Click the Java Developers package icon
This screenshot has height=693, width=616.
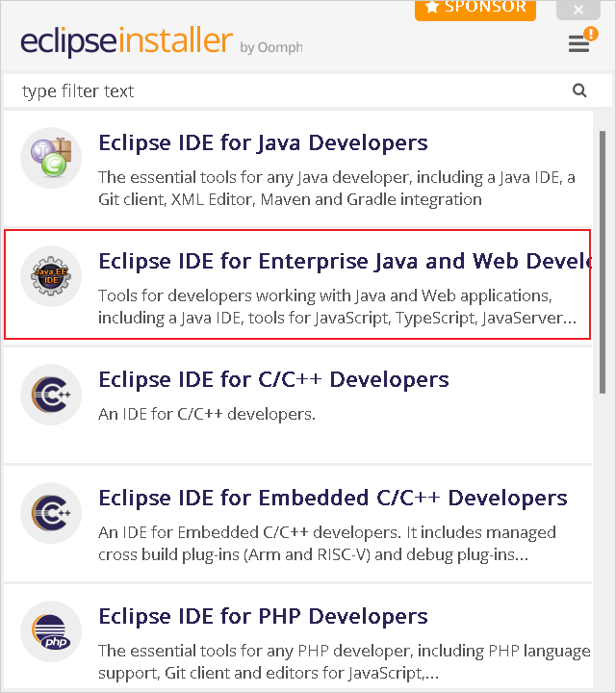(x=51, y=158)
